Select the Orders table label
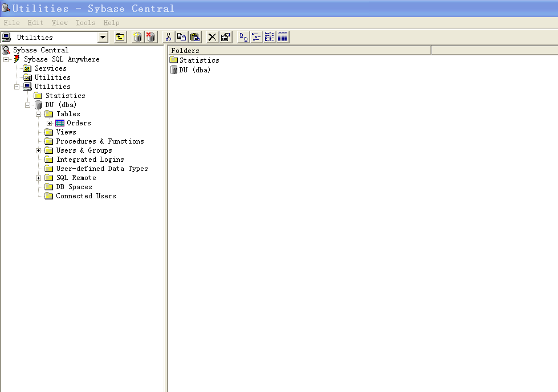 coord(79,123)
